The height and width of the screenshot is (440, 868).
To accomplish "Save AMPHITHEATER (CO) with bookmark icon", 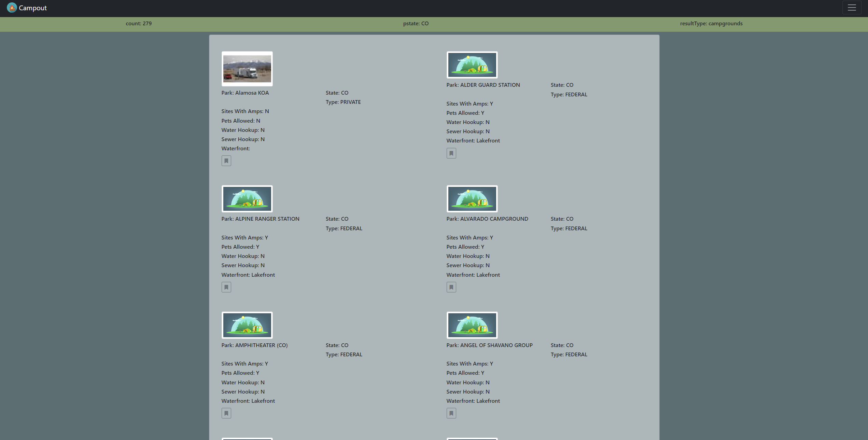I will (x=226, y=413).
